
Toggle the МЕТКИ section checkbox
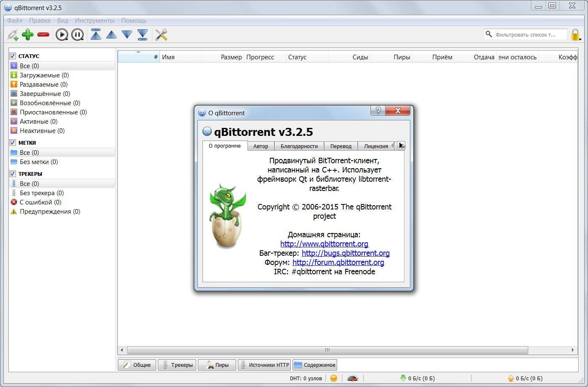(13, 143)
